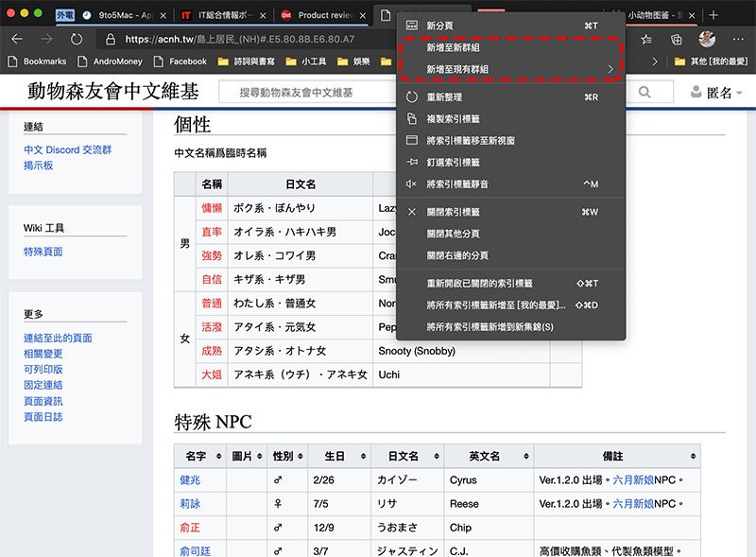Click the favorites star icon

[x=646, y=39]
